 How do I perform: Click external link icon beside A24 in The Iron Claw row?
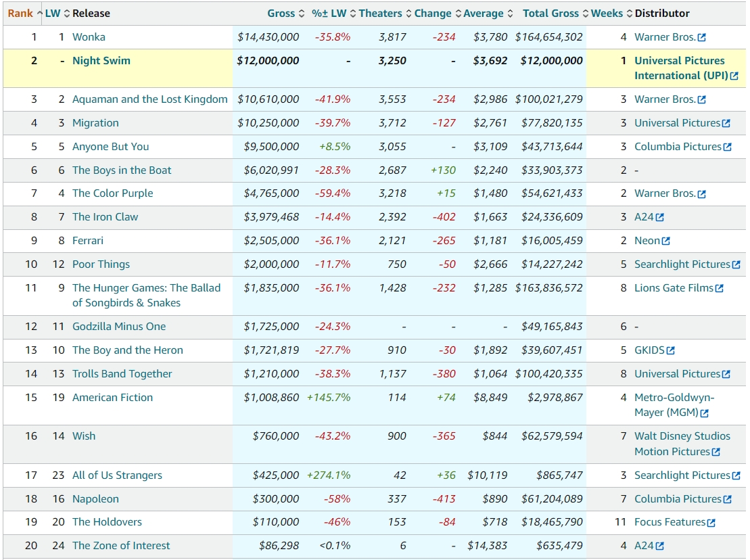pos(660,217)
